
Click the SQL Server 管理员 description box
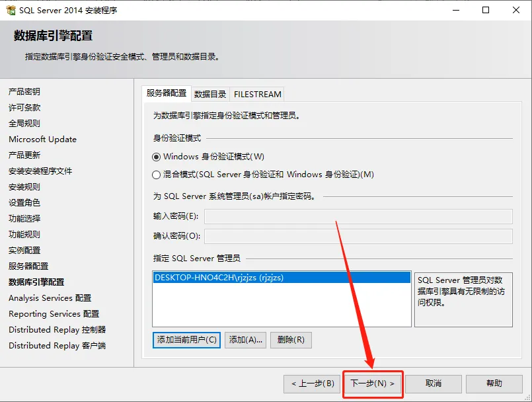[463, 300]
